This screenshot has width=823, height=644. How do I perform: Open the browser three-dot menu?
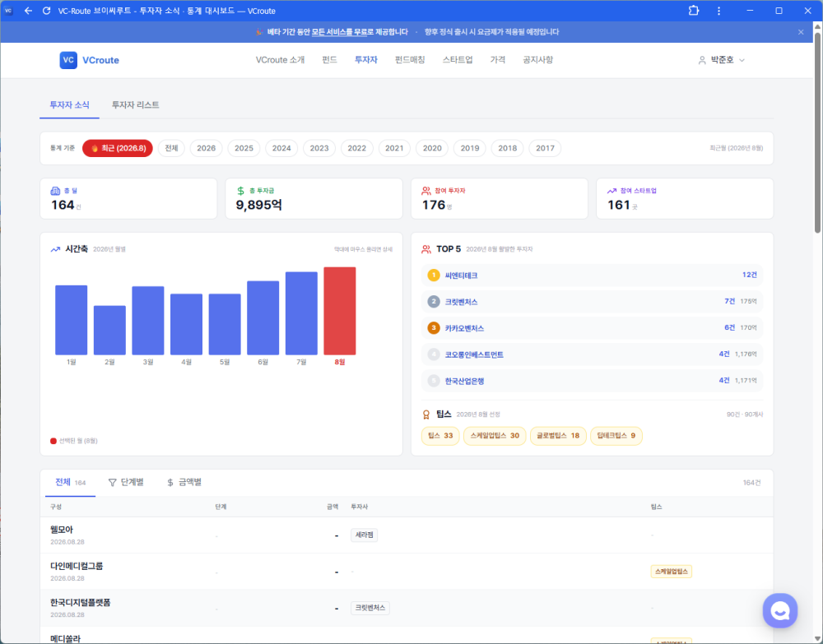[718, 11]
